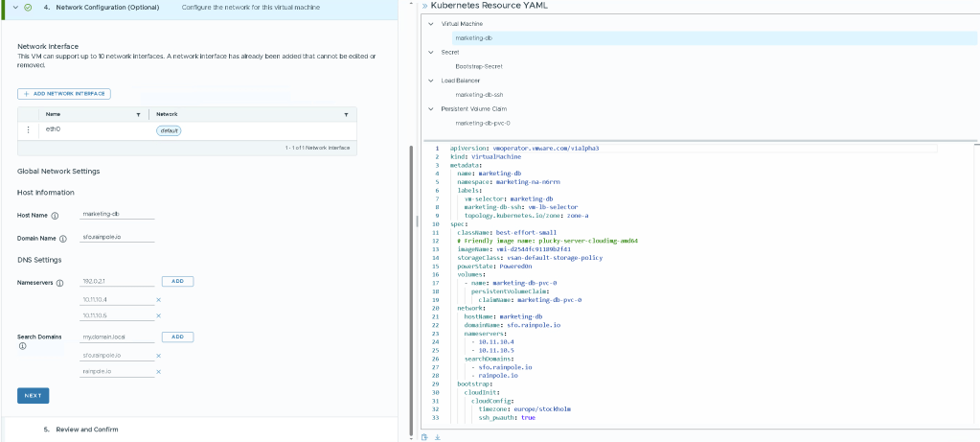
Task: Click Add Network Interface button
Action: (x=64, y=93)
